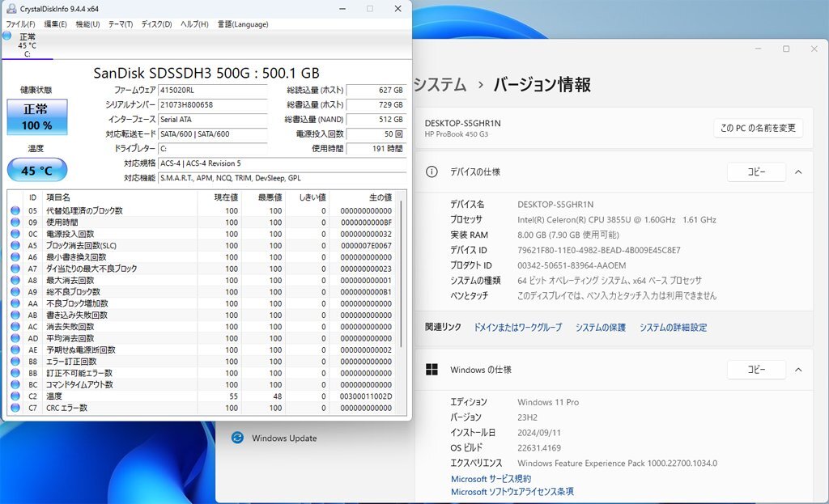Collapse the デバイスの仕様 section chevron

click(x=797, y=171)
